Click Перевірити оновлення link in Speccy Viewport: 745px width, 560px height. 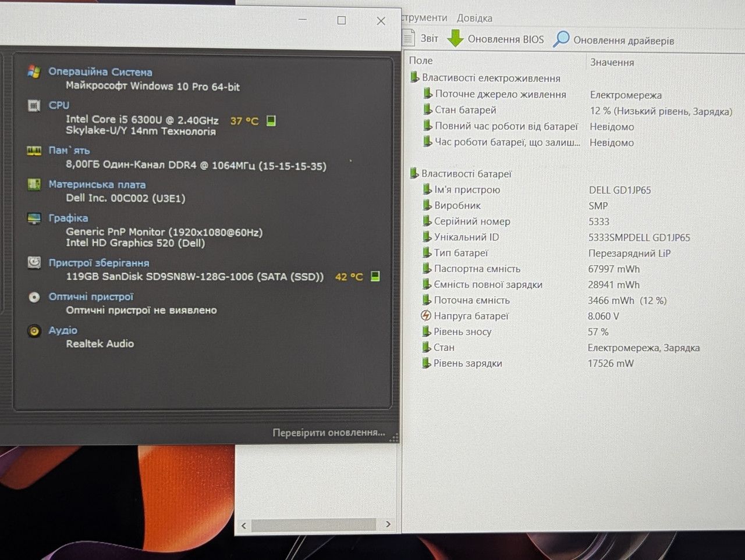pyautogui.click(x=329, y=433)
